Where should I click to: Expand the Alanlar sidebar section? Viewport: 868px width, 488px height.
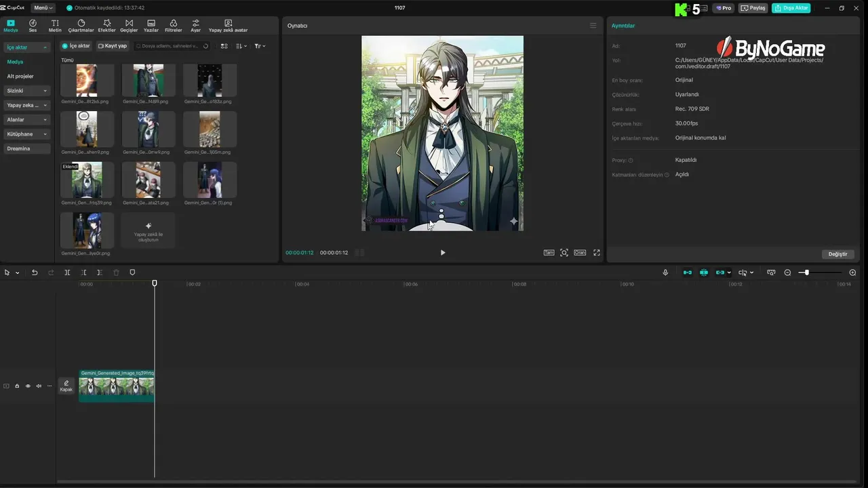[27, 119]
